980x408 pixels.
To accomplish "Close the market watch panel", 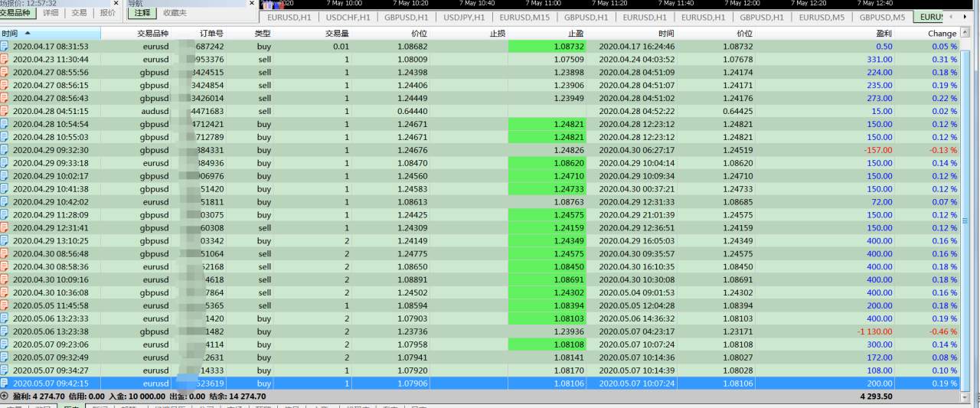I will [116, 4].
